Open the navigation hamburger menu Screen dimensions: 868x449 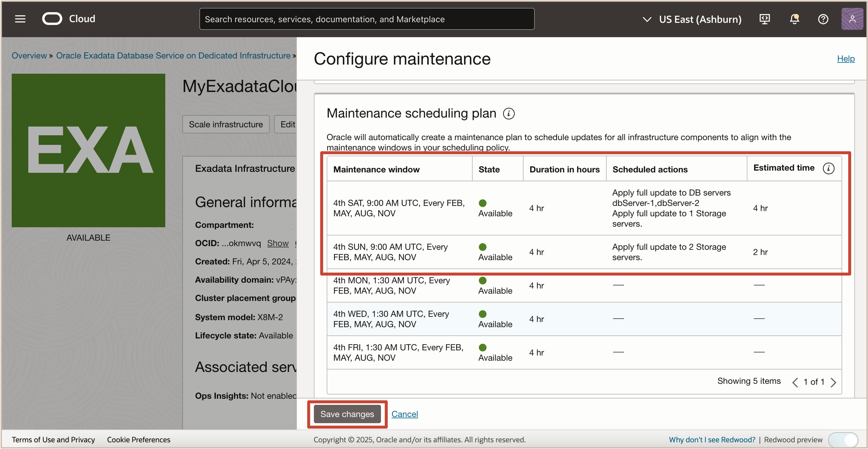20,19
